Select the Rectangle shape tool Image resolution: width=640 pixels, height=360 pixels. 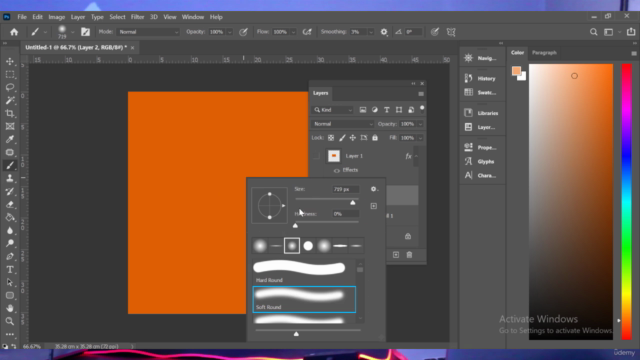pos(10,296)
